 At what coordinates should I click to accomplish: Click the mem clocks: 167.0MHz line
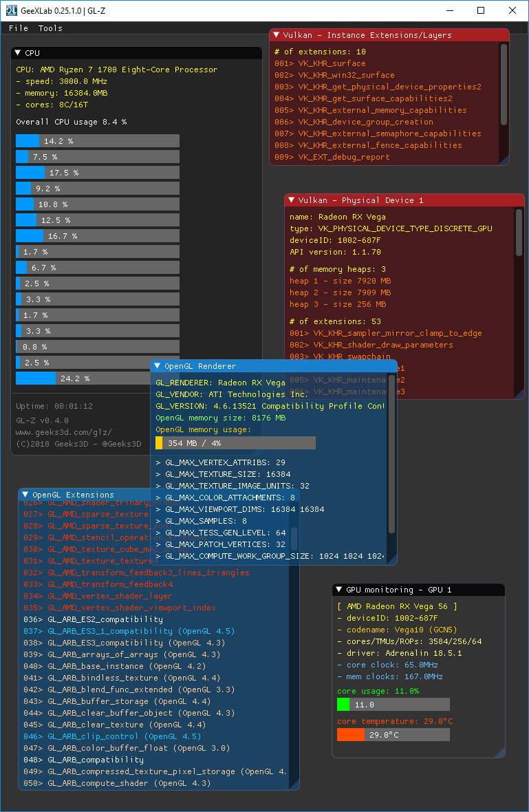click(390, 677)
